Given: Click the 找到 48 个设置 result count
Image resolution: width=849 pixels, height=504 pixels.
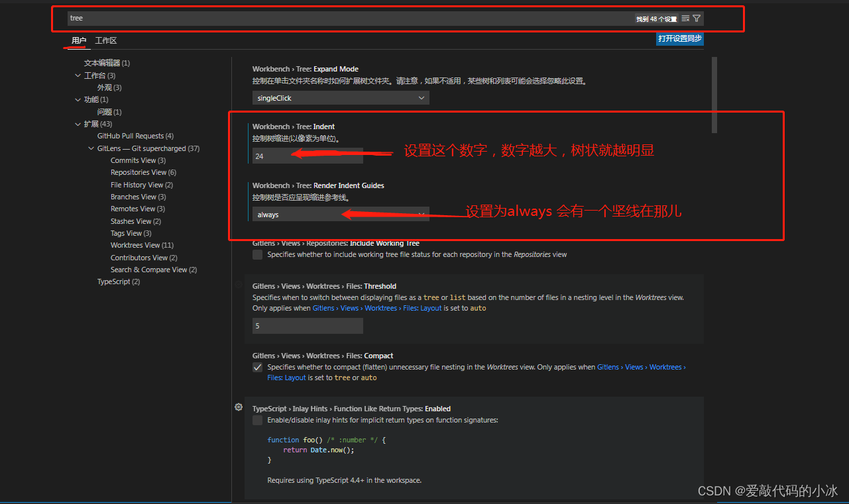Looking at the screenshot, I should pyautogui.click(x=657, y=19).
